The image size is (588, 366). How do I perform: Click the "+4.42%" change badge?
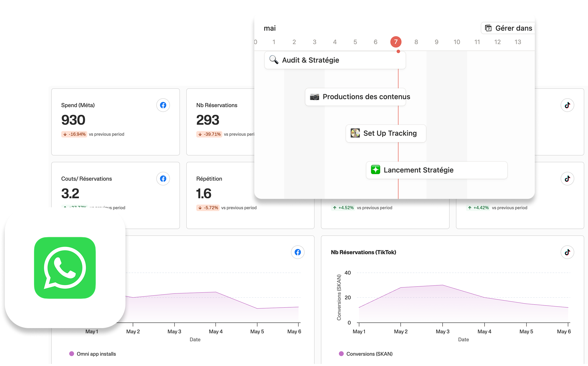click(478, 208)
